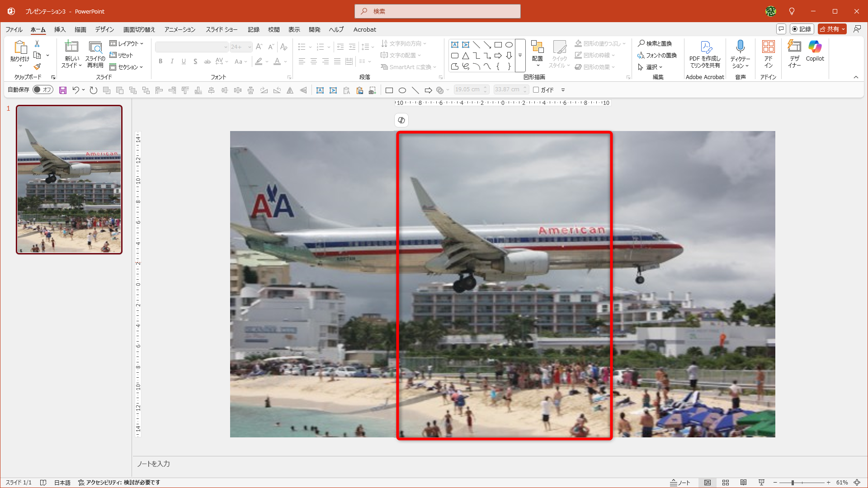Click the Save icon in quick access toolbar
The width and height of the screenshot is (868, 488).
[63, 90]
